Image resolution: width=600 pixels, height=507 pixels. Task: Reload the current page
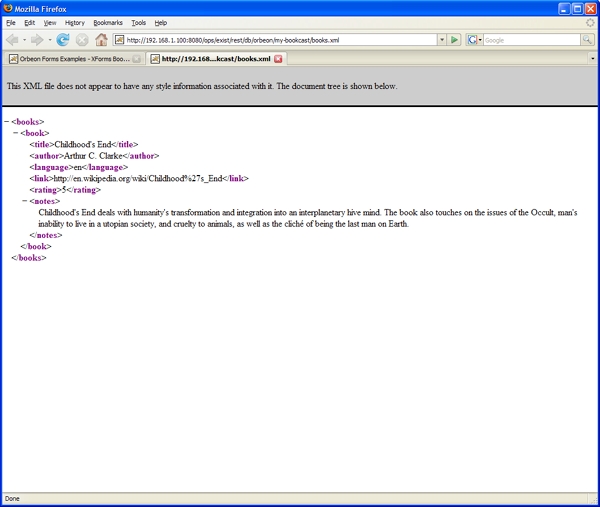pyautogui.click(x=63, y=40)
